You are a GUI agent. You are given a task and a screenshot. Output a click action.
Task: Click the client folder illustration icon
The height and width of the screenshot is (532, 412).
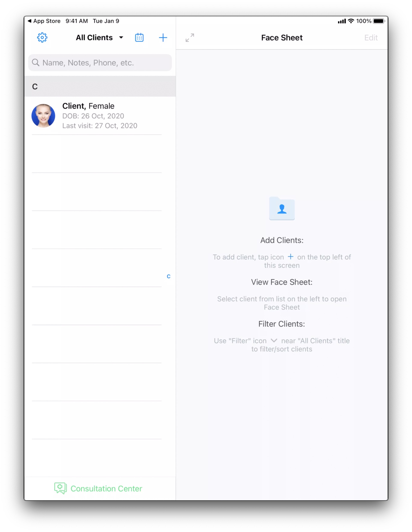[282, 208]
